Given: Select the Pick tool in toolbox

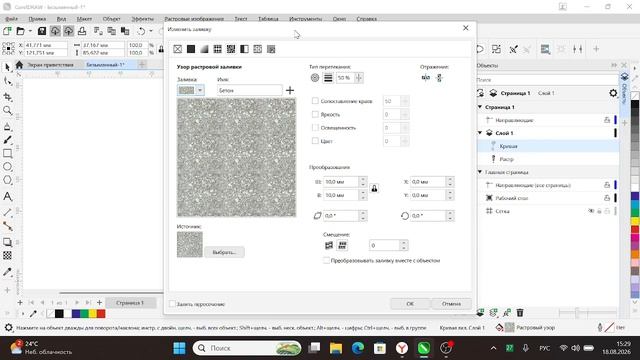Looking at the screenshot, I should tap(7, 67).
